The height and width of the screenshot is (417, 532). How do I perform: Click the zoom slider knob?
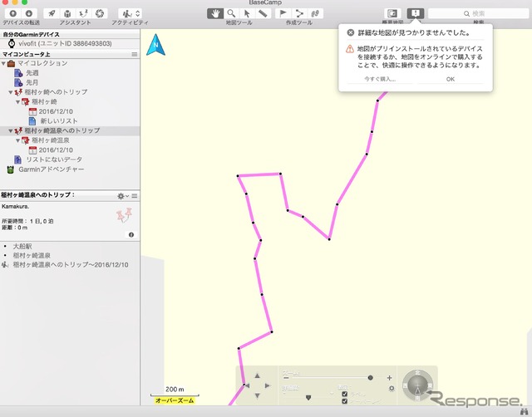pyautogui.click(x=370, y=378)
